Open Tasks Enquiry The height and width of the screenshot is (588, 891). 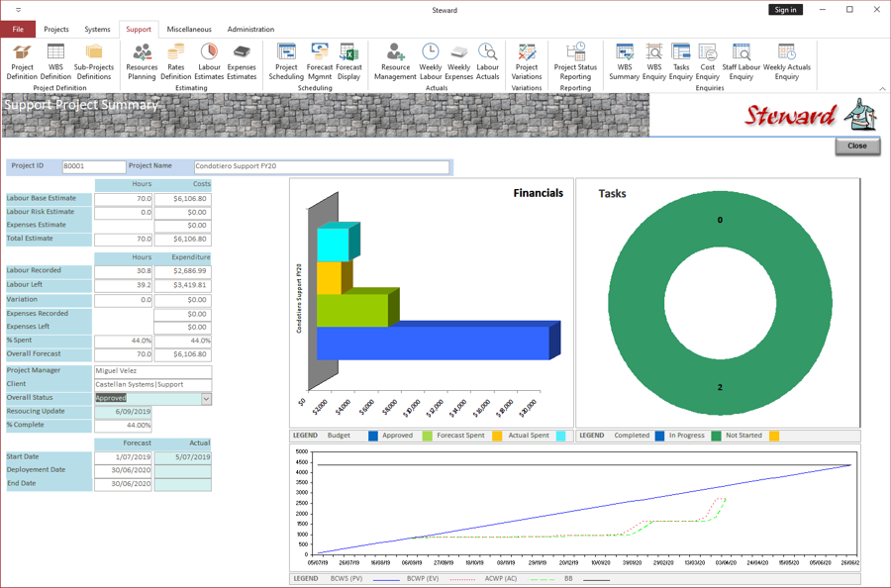tap(681, 62)
